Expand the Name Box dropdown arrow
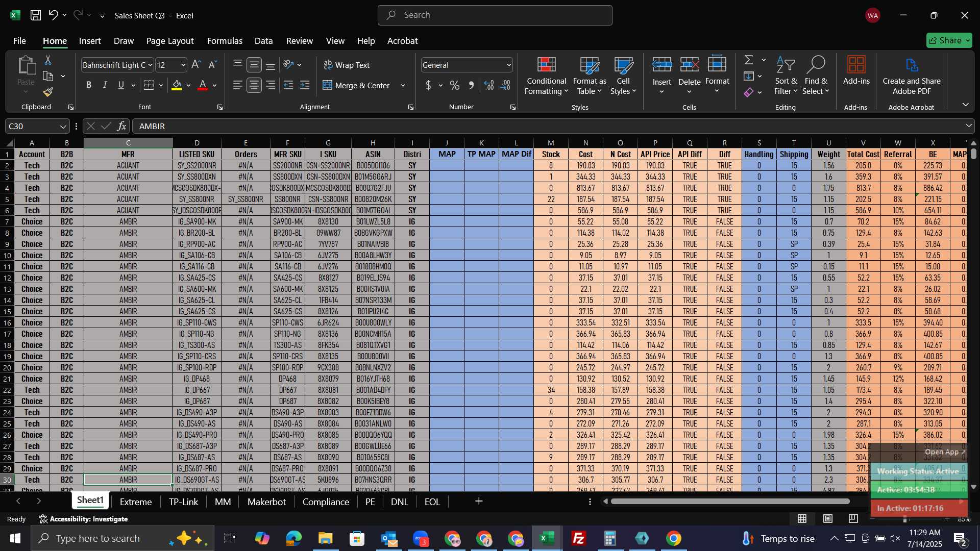Image resolution: width=980 pixels, height=551 pixels. (x=63, y=127)
